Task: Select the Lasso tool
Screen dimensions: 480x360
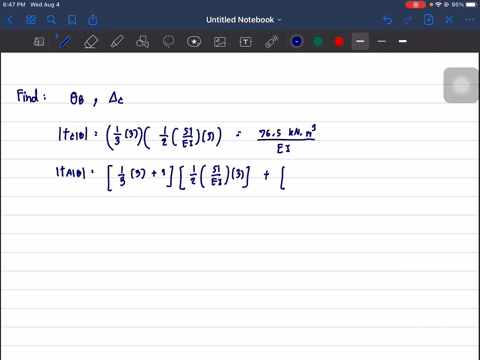Action: point(168,42)
